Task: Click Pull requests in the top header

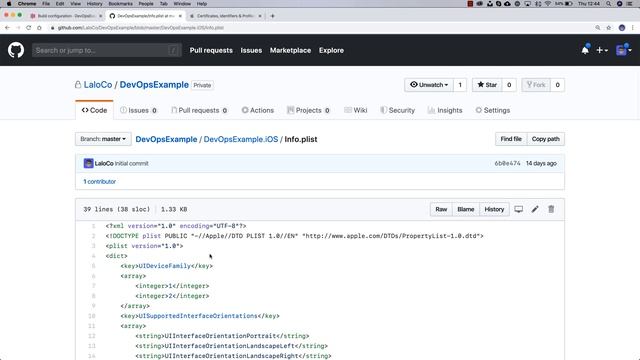Action: [211, 50]
